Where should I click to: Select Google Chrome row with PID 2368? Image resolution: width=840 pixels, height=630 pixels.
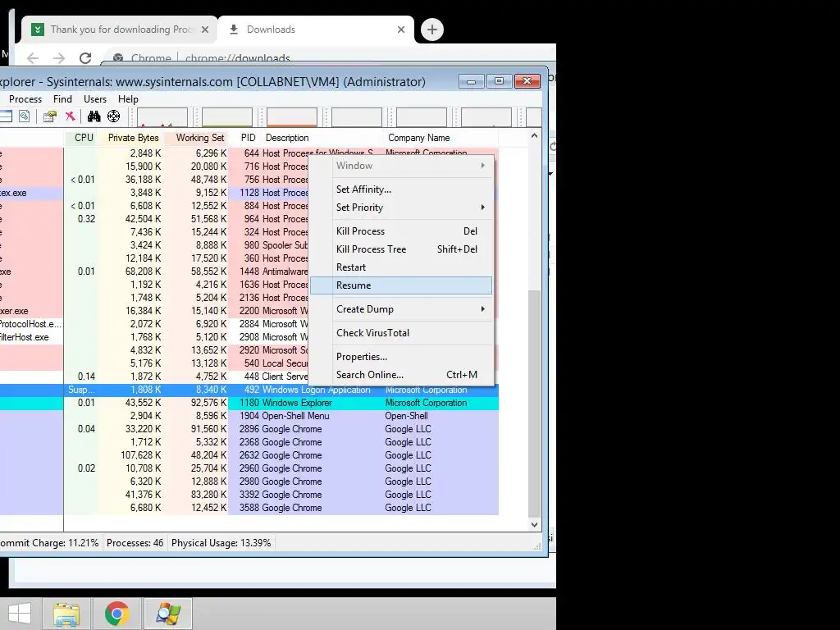(x=249, y=442)
